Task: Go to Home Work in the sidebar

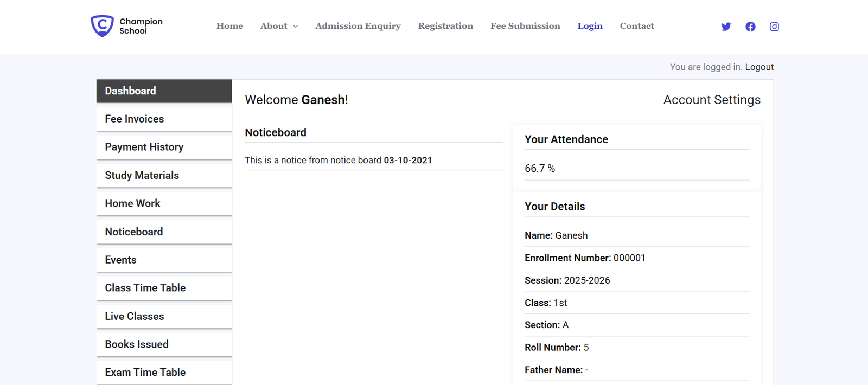Action: [164, 204]
